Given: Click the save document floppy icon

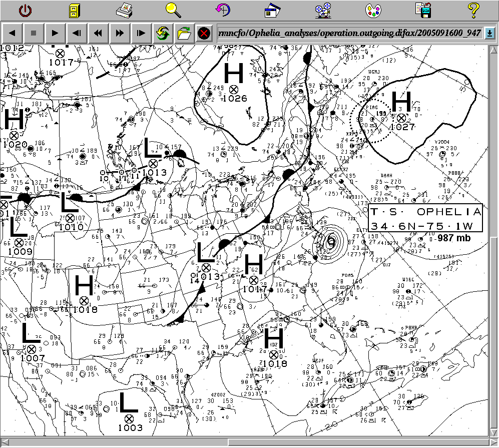Looking at the screenshot, I should click(x=422, y=10).
